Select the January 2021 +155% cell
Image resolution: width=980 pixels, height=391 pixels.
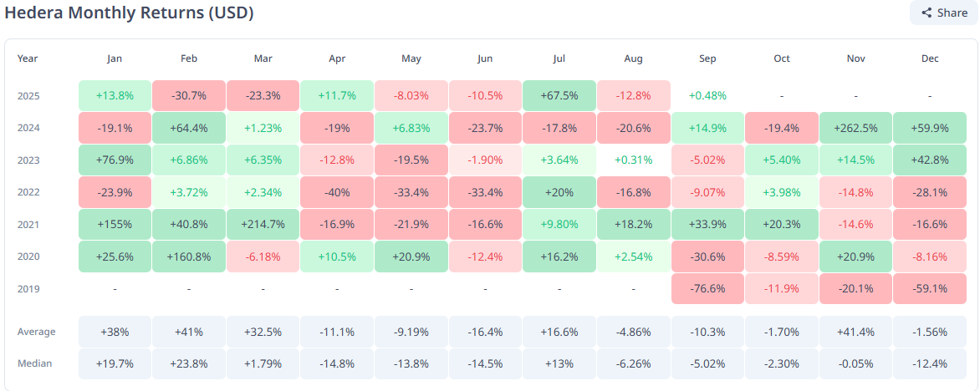click(115, 225)
